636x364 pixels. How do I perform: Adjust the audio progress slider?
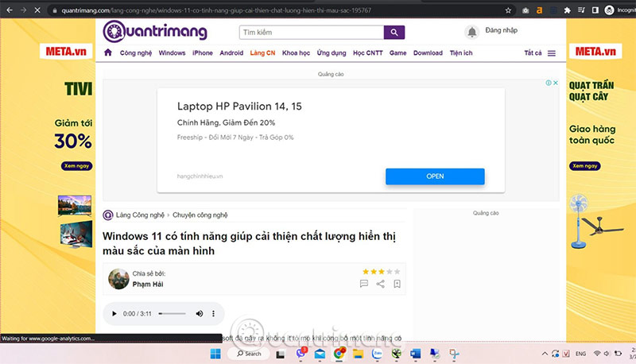(172, 314)
